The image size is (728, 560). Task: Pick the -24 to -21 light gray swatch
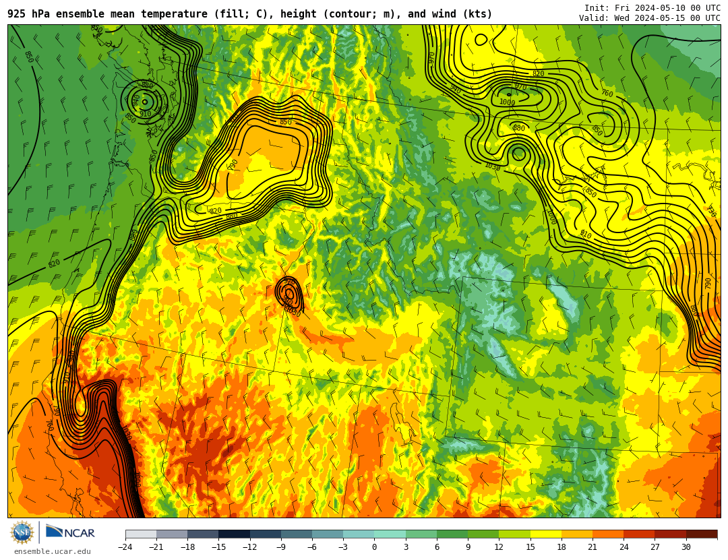(x=141, y=534)
